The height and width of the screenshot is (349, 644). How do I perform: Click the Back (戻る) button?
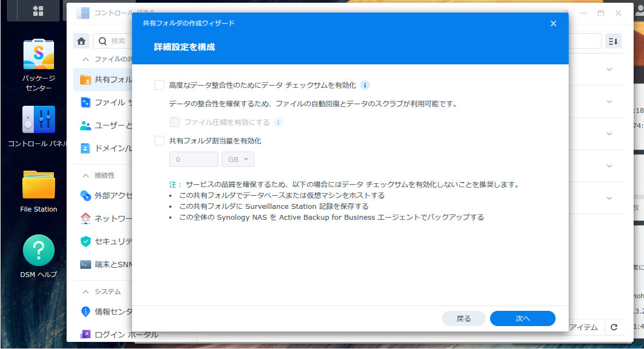click(x=464, y=318)
